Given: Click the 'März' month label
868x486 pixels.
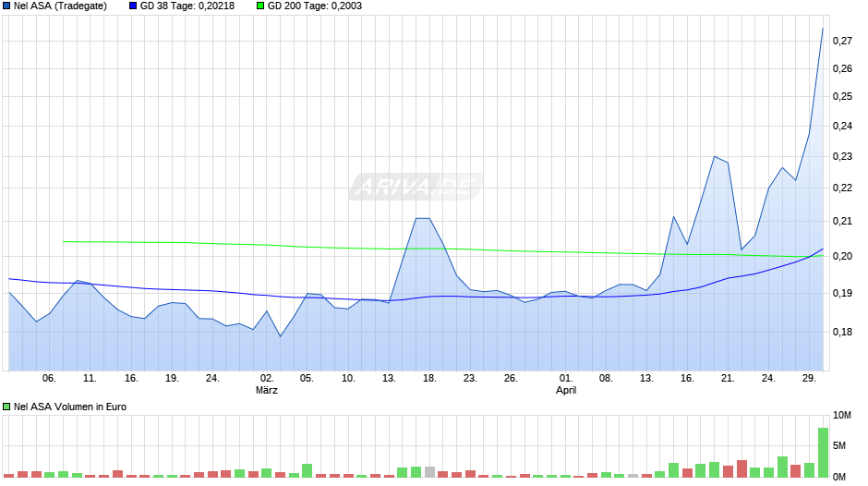Looking at the screenshot, I should (266, 390).
